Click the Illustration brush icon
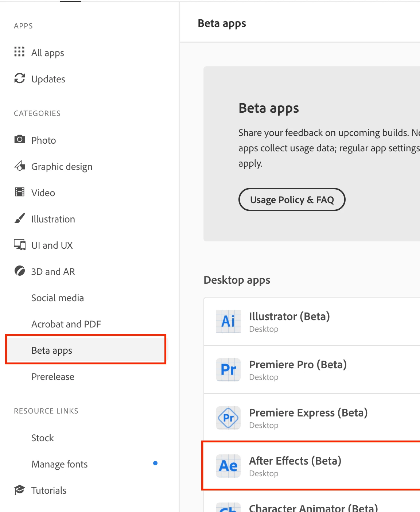 (20, 218)
